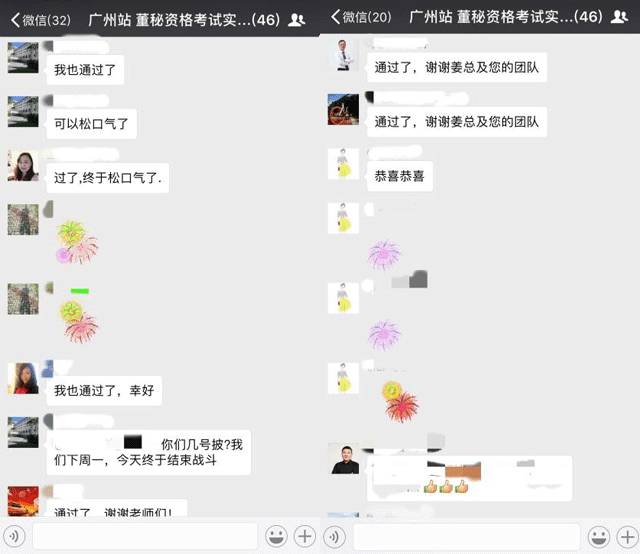
Task: Open the emoji picker in right chat
Action: pyautogui.click(x=599, y=536)
